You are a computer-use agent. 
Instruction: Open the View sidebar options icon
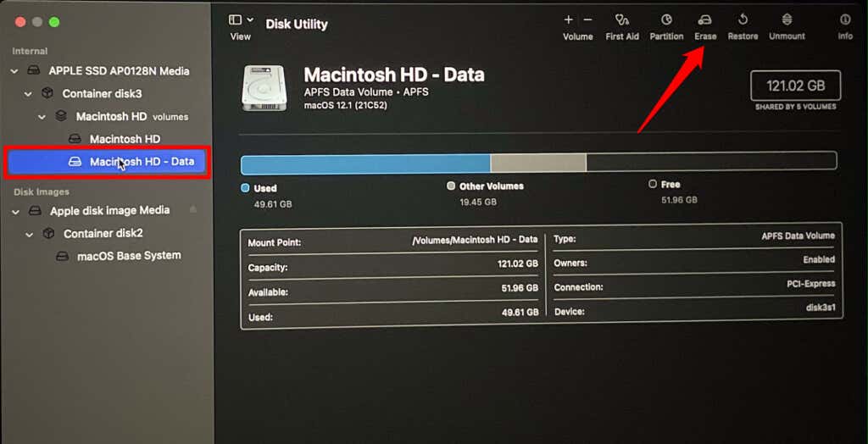235,20
